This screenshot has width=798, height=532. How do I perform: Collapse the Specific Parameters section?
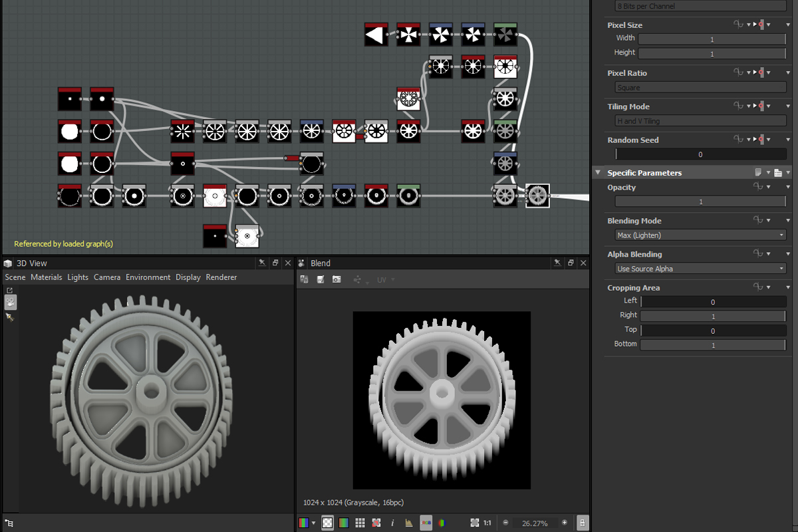pyautogui.click(x=597, y=173)
